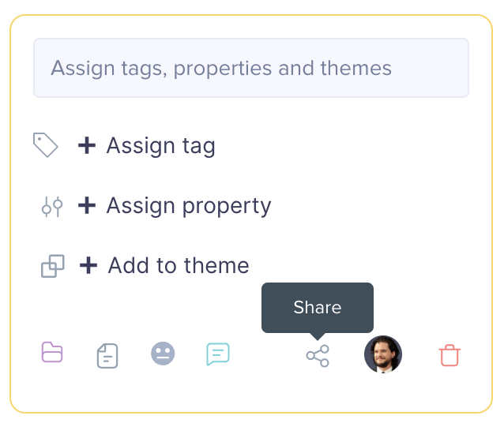Focus the Assign tags, properties and themes field
The width and height of the screenshot is (504, 423).
[x=251, y=68]
